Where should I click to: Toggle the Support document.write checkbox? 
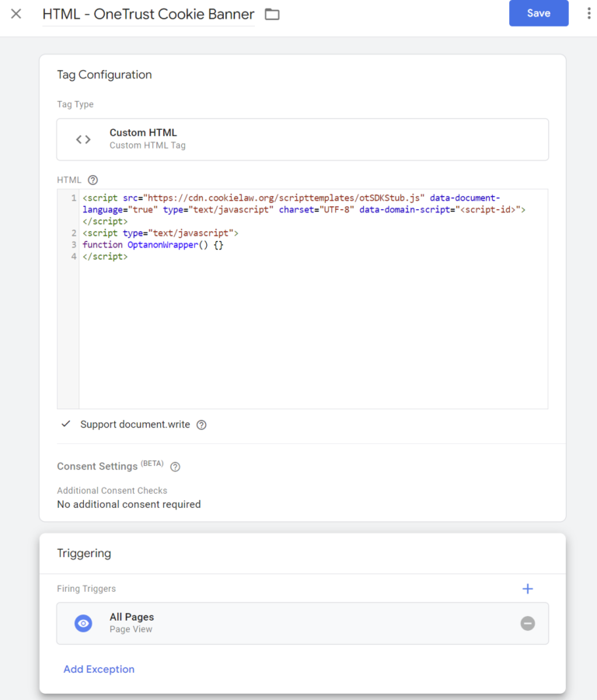(x=66, y=424)
